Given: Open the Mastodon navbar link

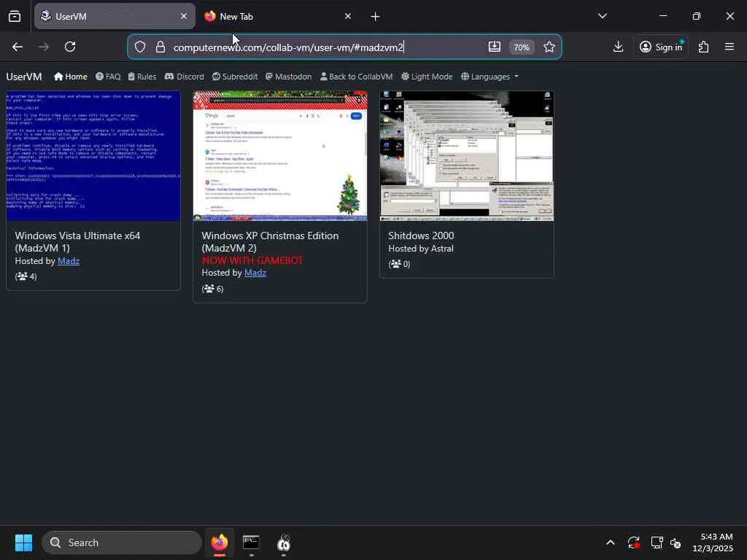Looking at the screenshot, I should click(288, 77).
